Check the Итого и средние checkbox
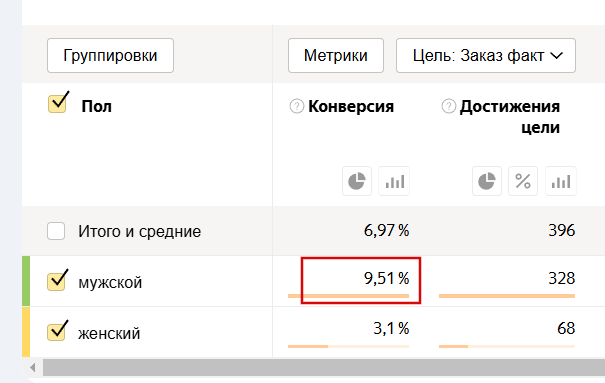Screen dimensions: 605x383 pos(56,231)
